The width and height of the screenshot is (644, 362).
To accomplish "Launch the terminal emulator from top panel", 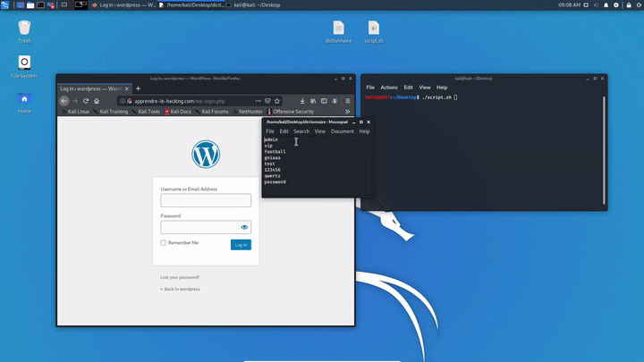I will 40,5.
